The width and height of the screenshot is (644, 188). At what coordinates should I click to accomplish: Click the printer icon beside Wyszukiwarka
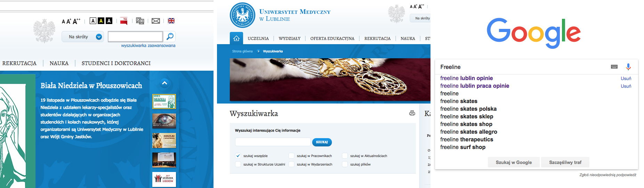coord(412,113)
